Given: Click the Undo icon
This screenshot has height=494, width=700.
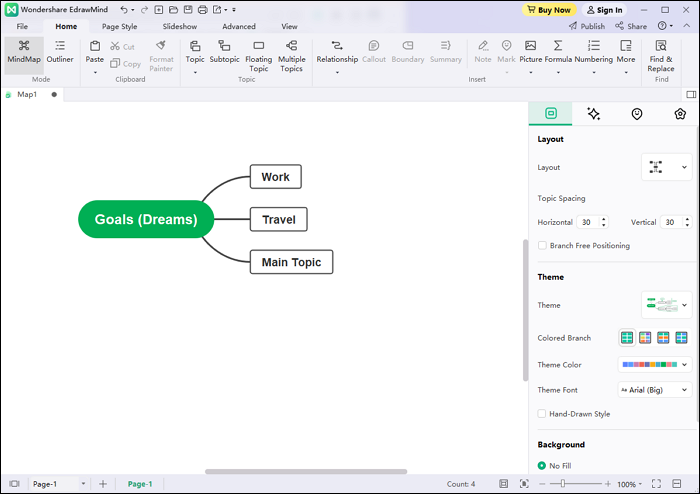Looking at the screenshot, I should click(x=124, y=9).
